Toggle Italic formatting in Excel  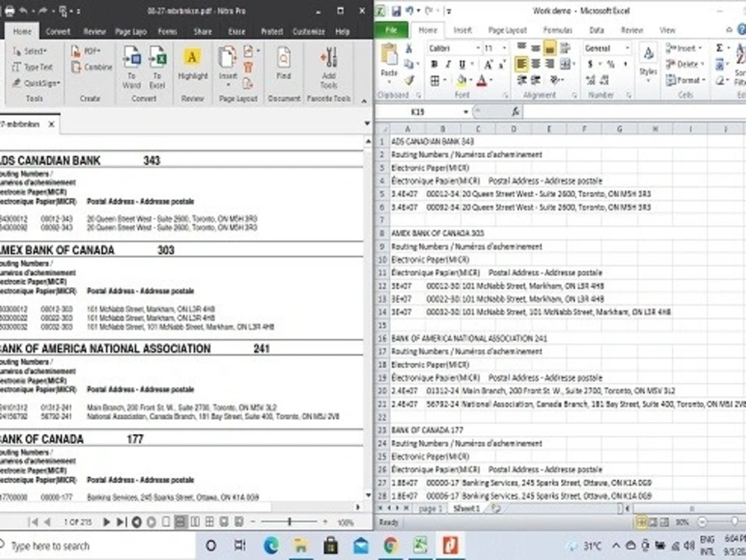tap(448, 63)
